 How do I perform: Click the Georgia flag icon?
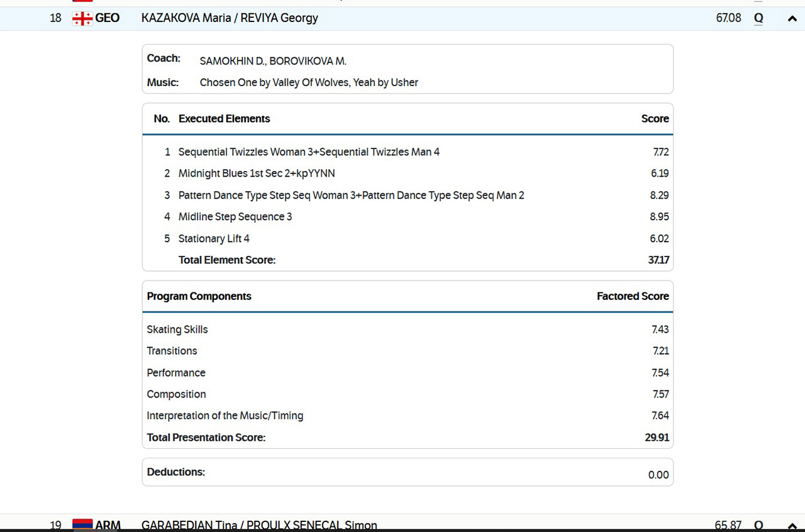coord(82,18)
